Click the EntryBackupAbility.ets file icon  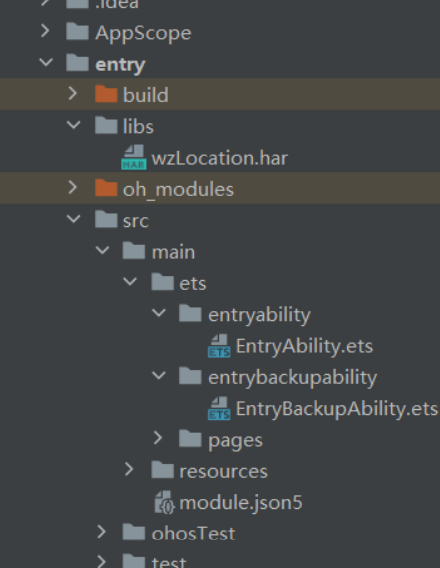pyautogui.click(x=219, y=409)
